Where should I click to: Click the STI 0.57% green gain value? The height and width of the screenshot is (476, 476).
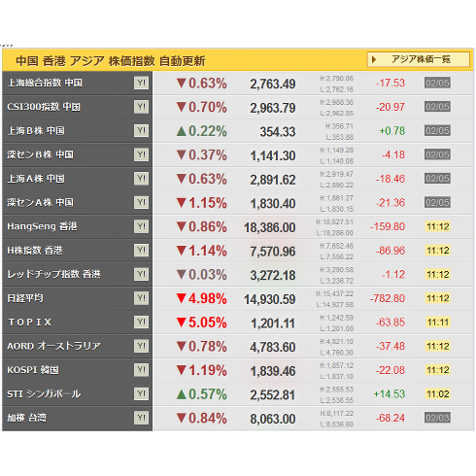[201, 394]
